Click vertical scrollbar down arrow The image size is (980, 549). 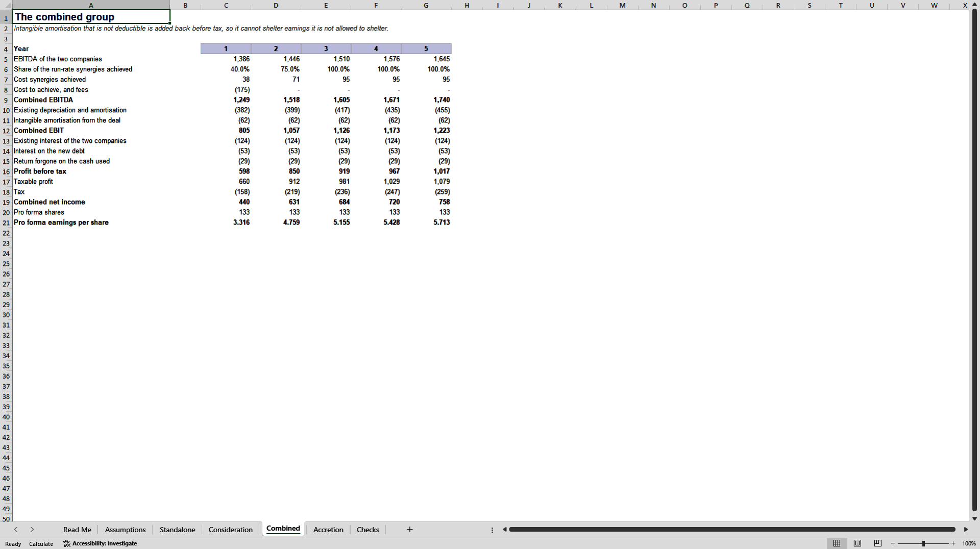pos(974,518)
